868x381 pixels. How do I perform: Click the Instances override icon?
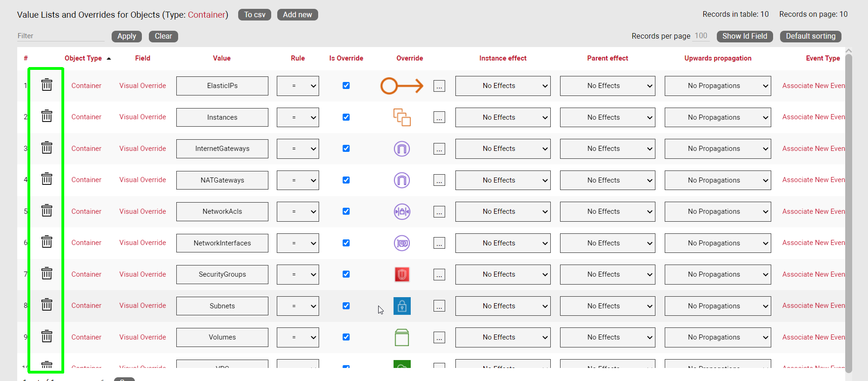click(402, 117)
